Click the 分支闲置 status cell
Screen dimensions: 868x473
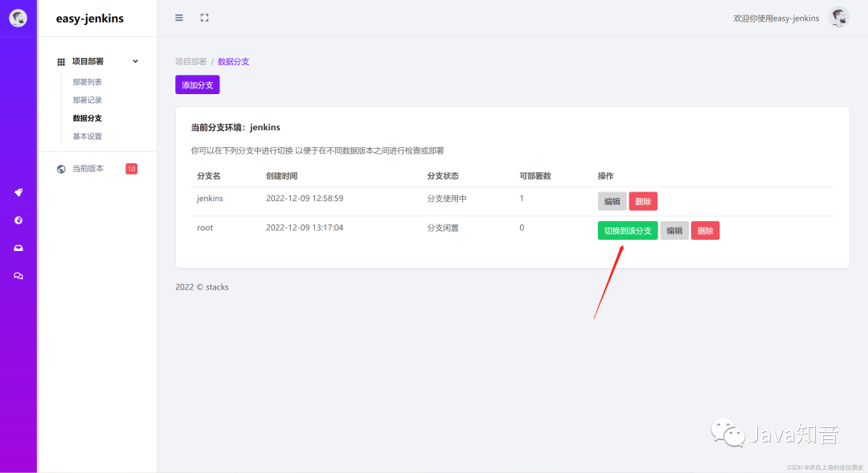442,228
